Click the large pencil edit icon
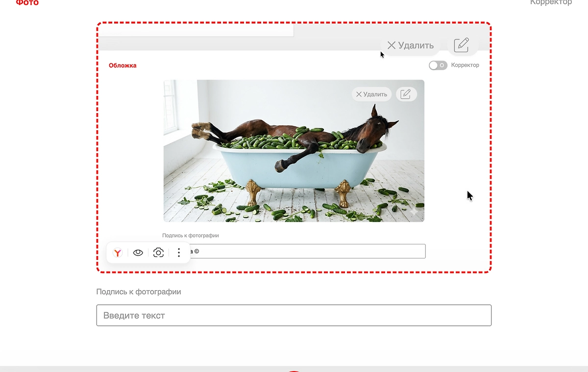Screen dimensions: 588x372 (x=462, y=45)
